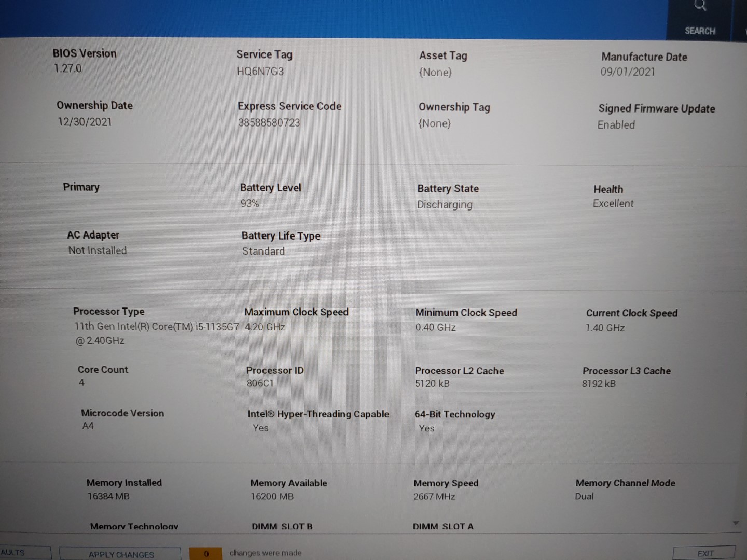
Task: Click the Processor ID value 806C1
Action: pos(260,383)
